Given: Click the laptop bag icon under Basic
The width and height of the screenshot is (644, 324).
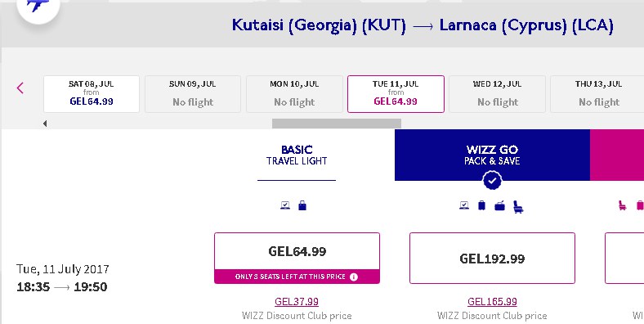Looking at the screenshot, I should pos(285,205).
